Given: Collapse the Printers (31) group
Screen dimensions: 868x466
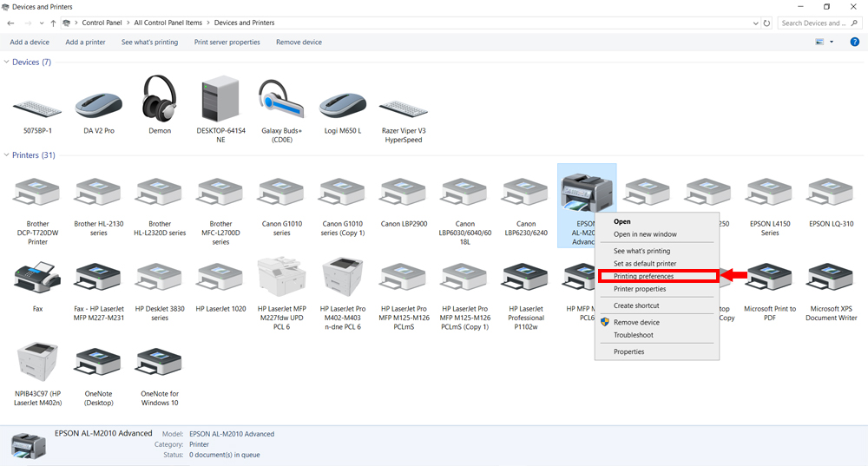Looking at the screenshot, I should pyautogui.click(x=7, y=155).
